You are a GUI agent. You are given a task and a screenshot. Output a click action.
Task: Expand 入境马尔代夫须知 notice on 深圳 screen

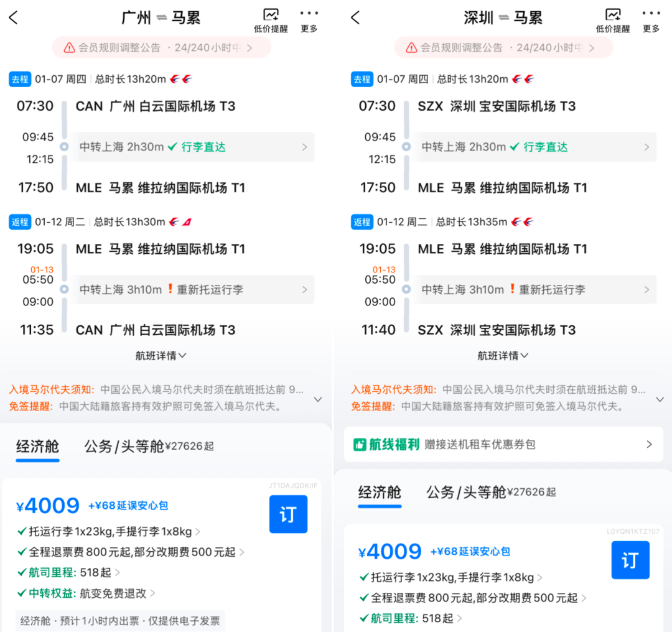click(660, 399)
